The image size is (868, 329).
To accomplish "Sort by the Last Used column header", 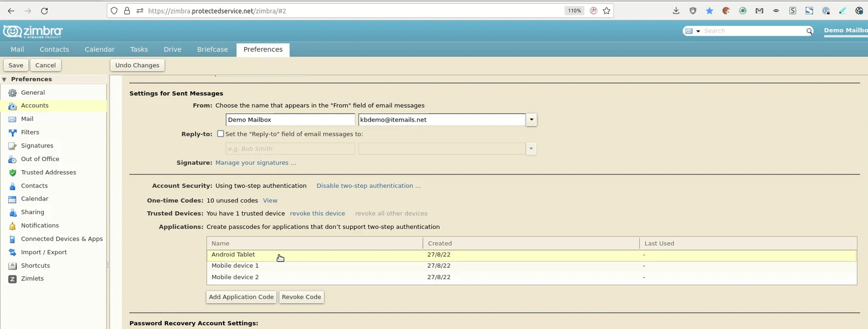I will click(748, 243).
